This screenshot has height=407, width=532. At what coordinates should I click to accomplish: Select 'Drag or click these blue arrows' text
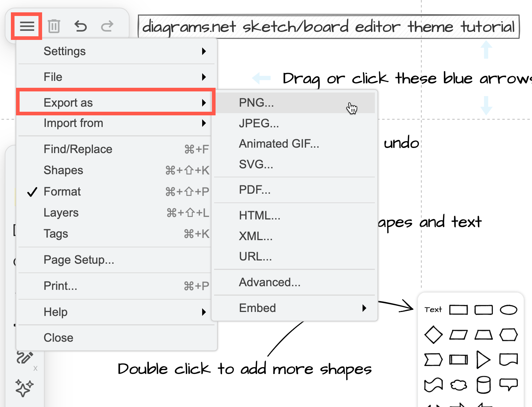[x=407, y=79]
